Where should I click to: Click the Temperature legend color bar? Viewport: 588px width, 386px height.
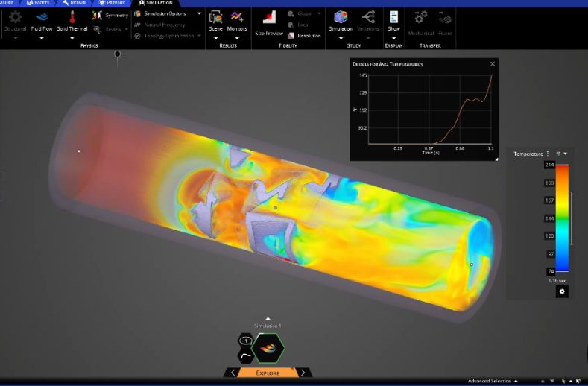tap(562, 218)
